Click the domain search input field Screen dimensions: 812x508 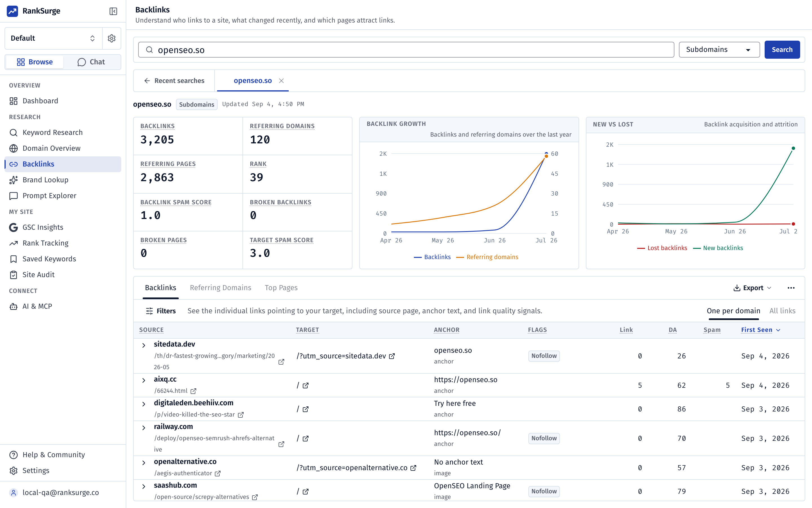coord(406,50)
